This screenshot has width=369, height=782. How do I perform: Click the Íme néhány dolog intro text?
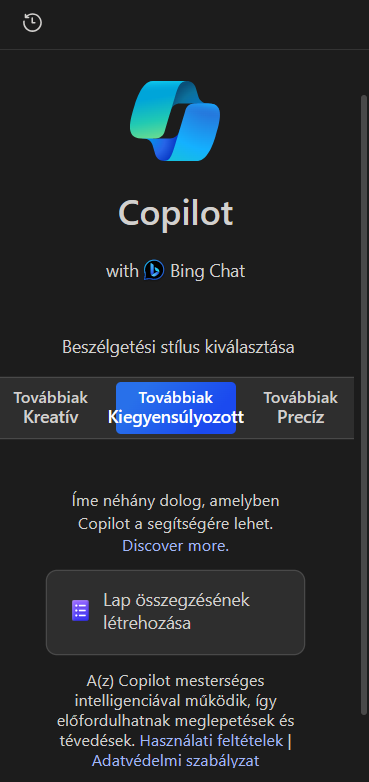pos(176,513)
